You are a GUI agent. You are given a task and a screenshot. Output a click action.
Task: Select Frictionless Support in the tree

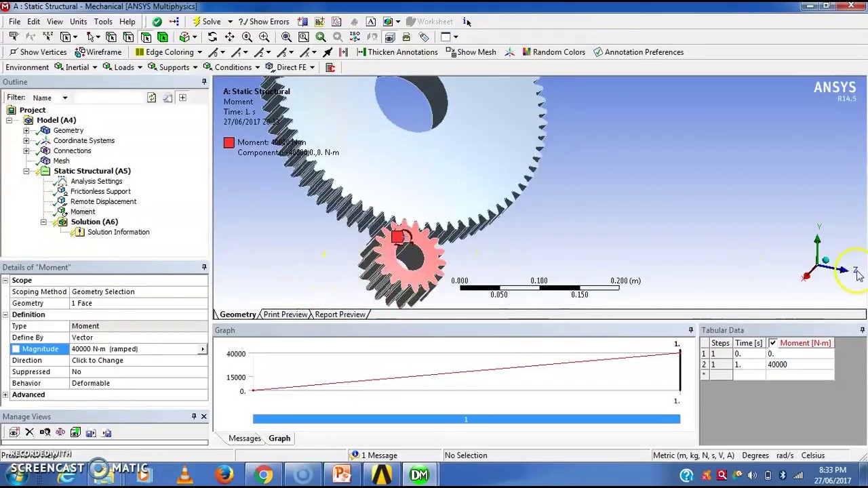click(100, 191)
